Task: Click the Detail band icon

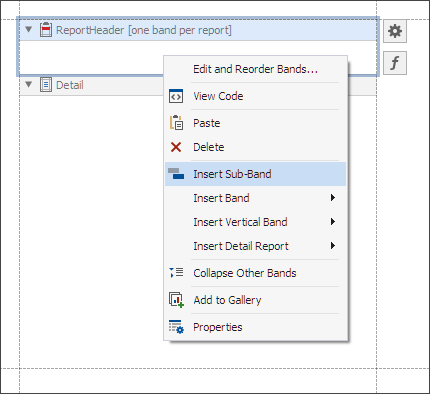Action: pyautogui.click(x=46, y=85)
